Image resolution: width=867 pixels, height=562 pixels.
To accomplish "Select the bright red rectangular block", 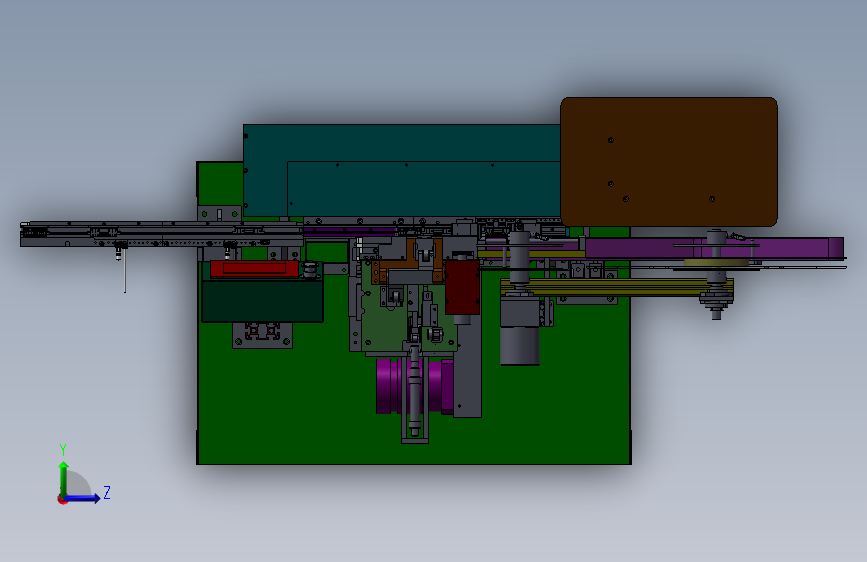I will 254,269.
